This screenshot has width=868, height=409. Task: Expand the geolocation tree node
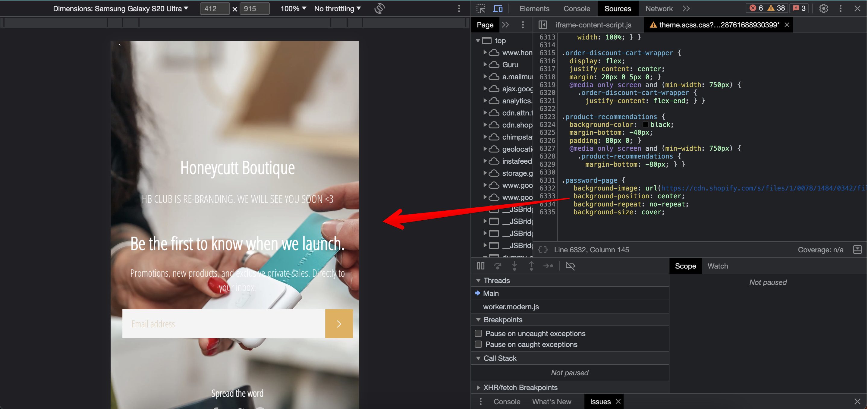click(485, 149)
